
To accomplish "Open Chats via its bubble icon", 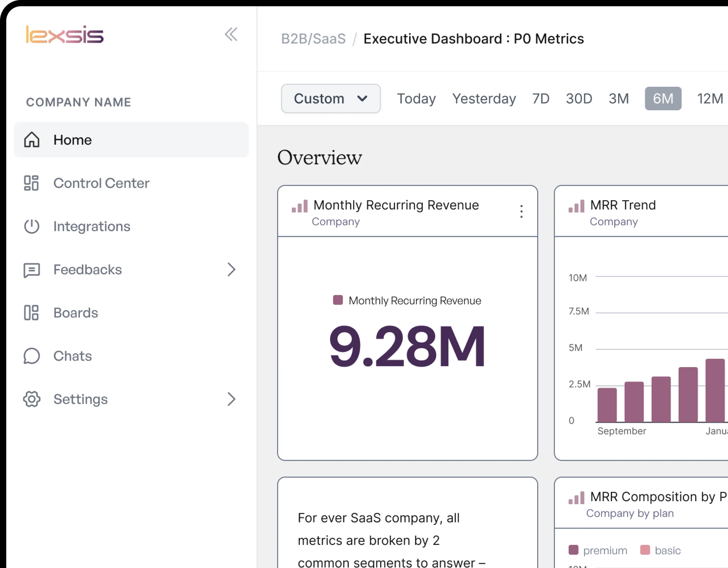I will 32,356.
